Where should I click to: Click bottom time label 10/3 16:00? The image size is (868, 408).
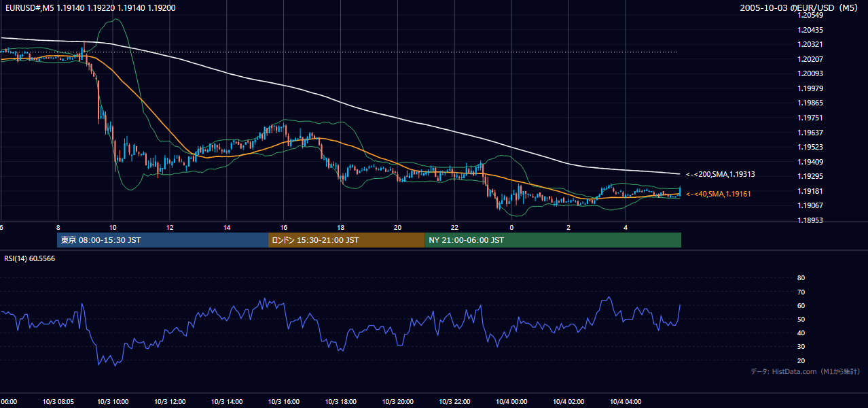(x=284, y=402)
